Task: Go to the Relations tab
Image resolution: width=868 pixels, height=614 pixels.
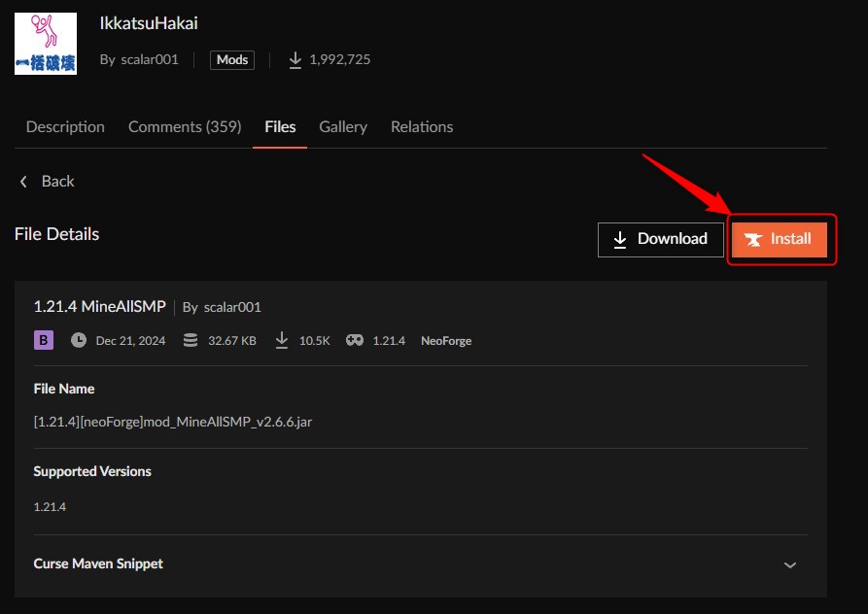Action: point(422,126)
